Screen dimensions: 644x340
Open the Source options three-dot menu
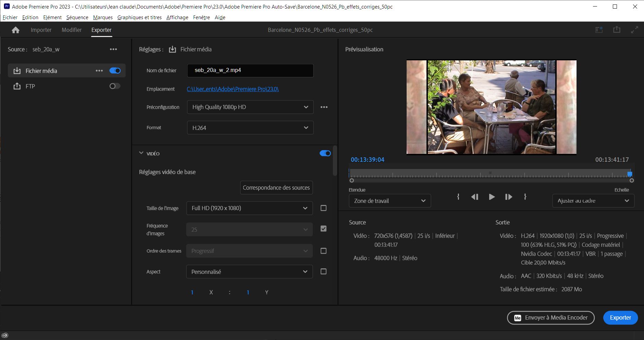click(113, 49)
